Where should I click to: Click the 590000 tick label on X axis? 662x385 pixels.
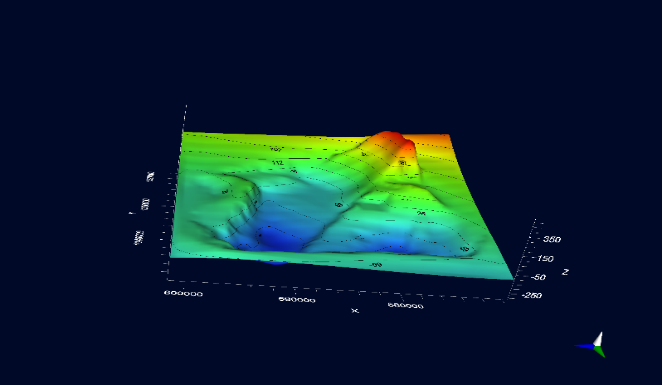point(297,300)
